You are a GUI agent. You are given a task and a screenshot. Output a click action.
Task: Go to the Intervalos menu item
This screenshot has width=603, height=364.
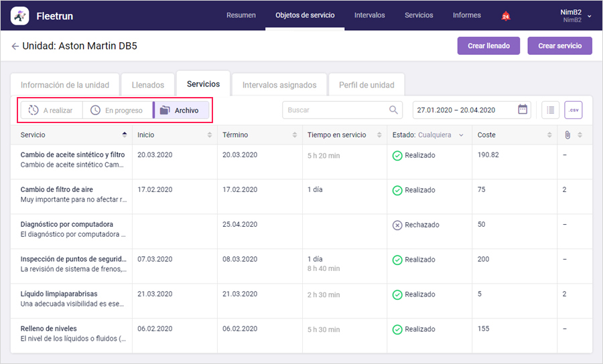click(x=370, y=15)
